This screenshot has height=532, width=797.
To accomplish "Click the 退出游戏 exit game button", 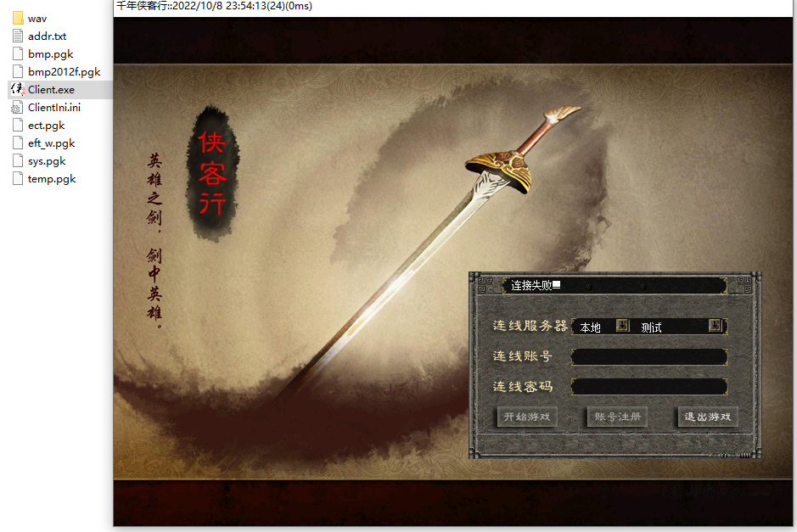I will pyautogui.click(x=708, y=417).
